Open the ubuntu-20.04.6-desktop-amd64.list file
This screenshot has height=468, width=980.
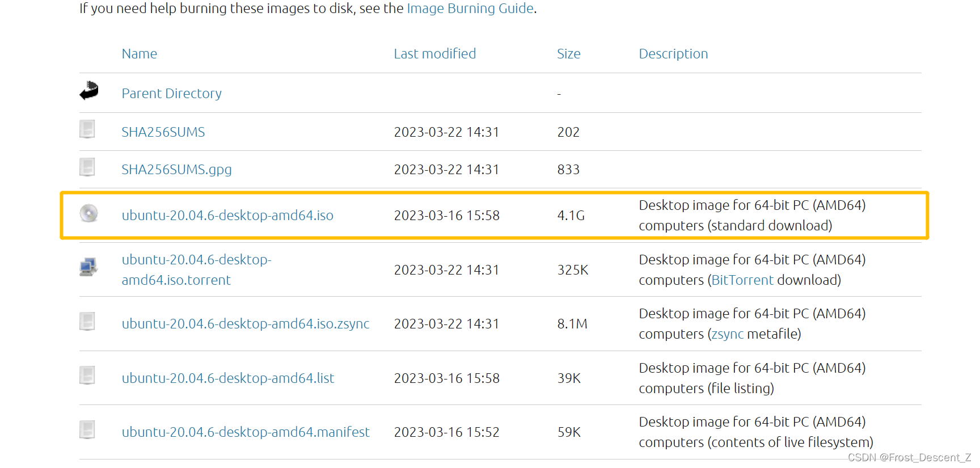[228, 378]
